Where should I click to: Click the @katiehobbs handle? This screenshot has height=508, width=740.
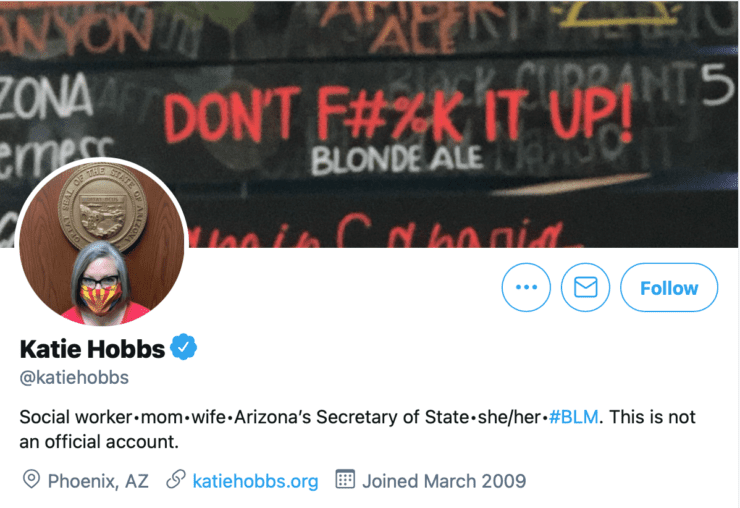(x=74, y=378)
